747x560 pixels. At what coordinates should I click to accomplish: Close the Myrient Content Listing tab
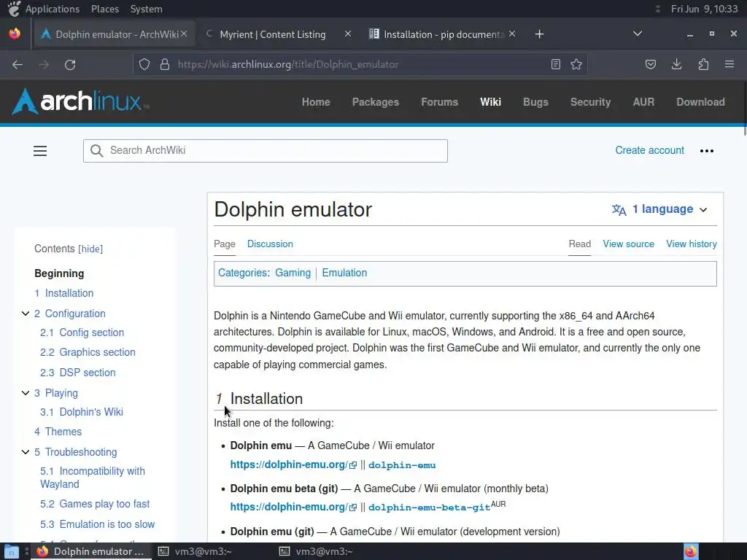(348, 34)
